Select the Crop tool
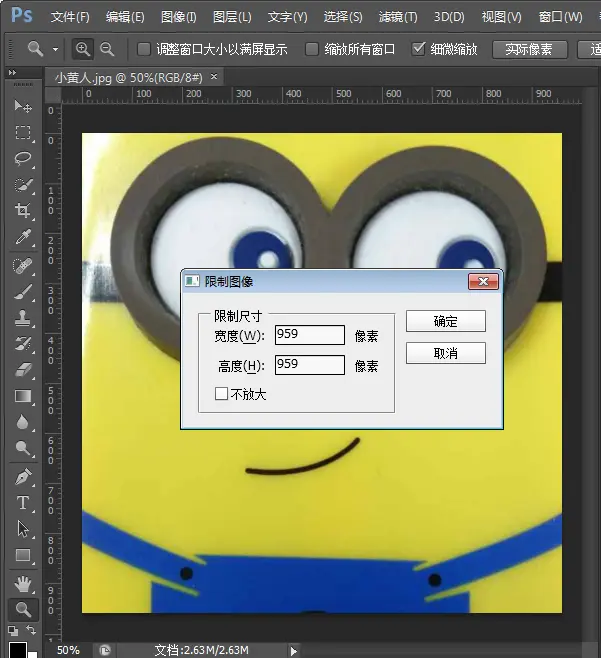Screen dimensions: 601x658 point(23,211)
